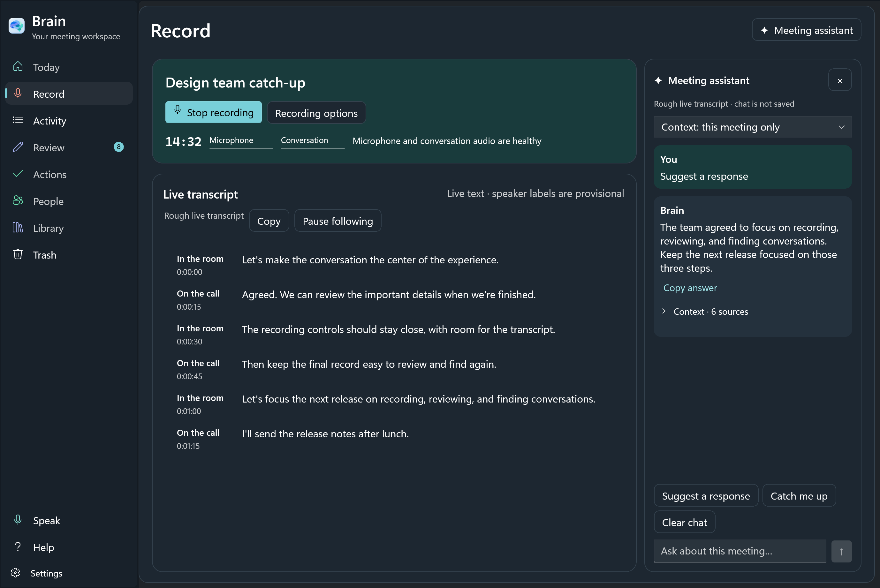This screenshot has width=880, height=588.
Task: Open the Context: this meeting only dropdown
Action: click(753, 127)
